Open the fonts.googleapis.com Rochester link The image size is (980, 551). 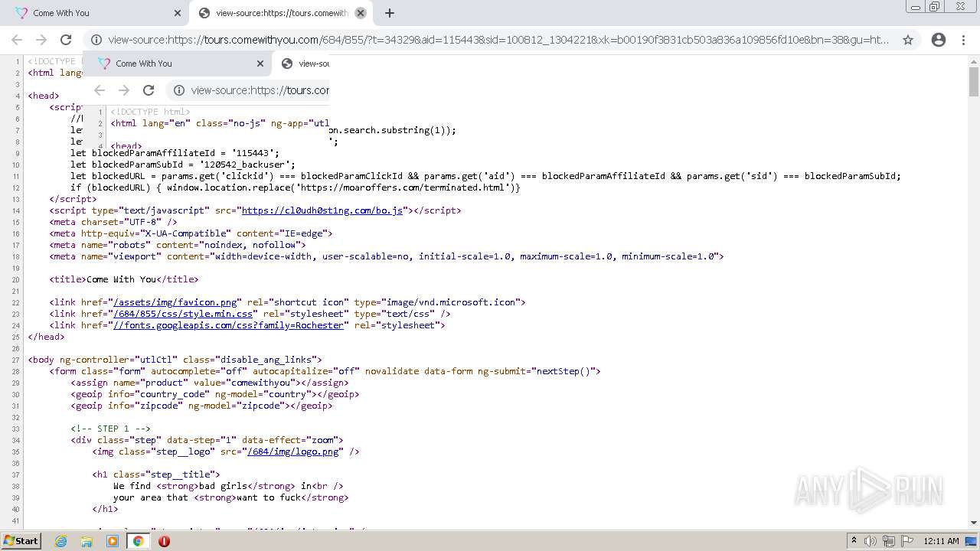pyautogui.click(x=228, y=325)
